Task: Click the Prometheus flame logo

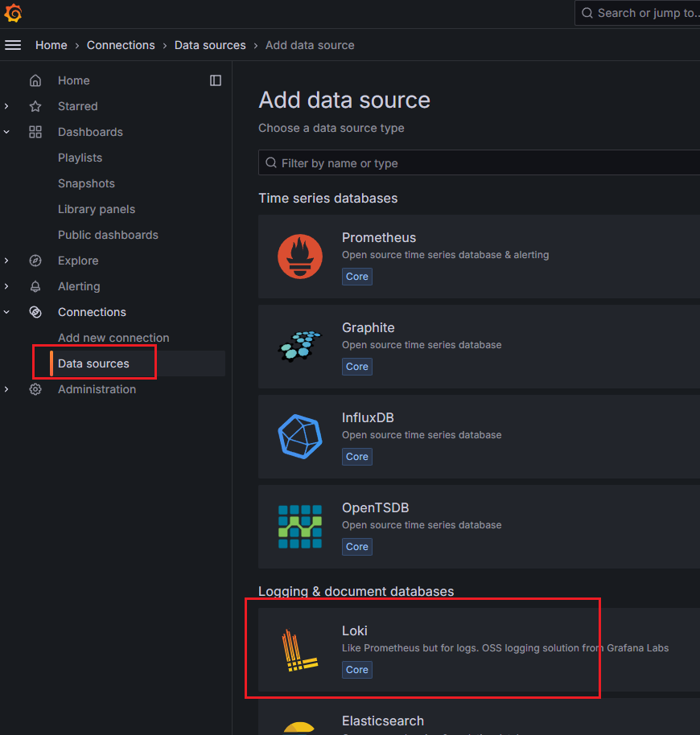Action: [300, 257]
